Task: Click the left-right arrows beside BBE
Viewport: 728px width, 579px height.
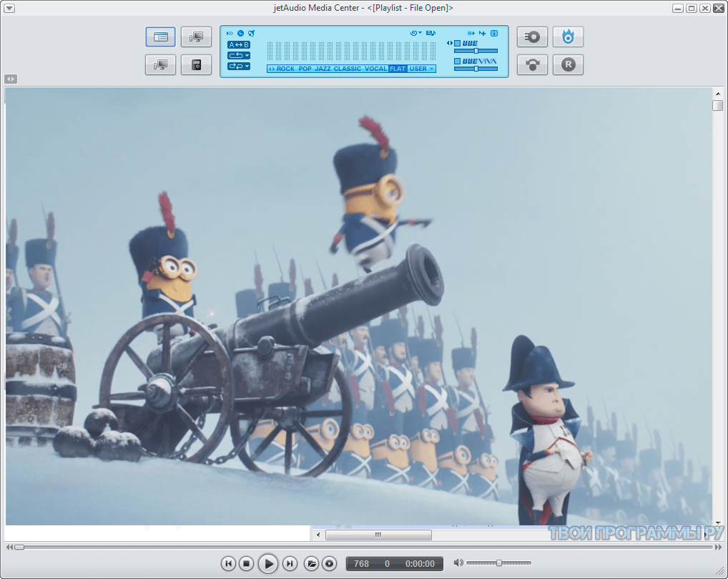Action: click(449, 43)
